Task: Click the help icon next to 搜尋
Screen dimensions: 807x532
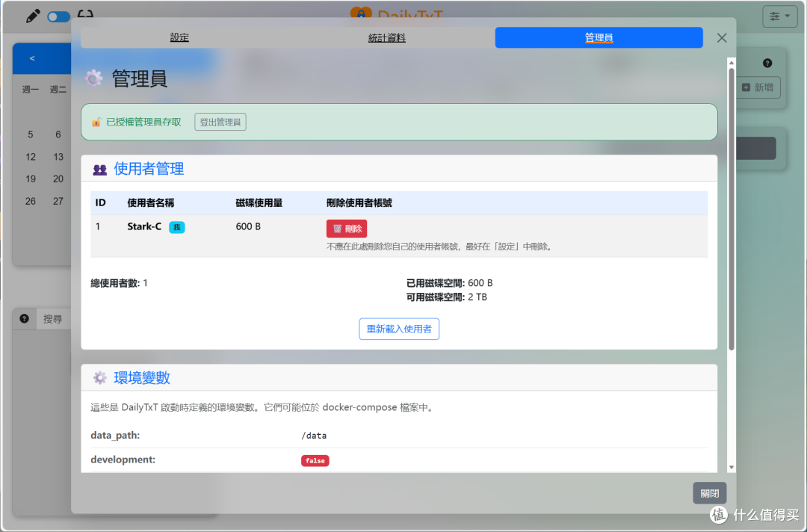Action: pos(24,318)
